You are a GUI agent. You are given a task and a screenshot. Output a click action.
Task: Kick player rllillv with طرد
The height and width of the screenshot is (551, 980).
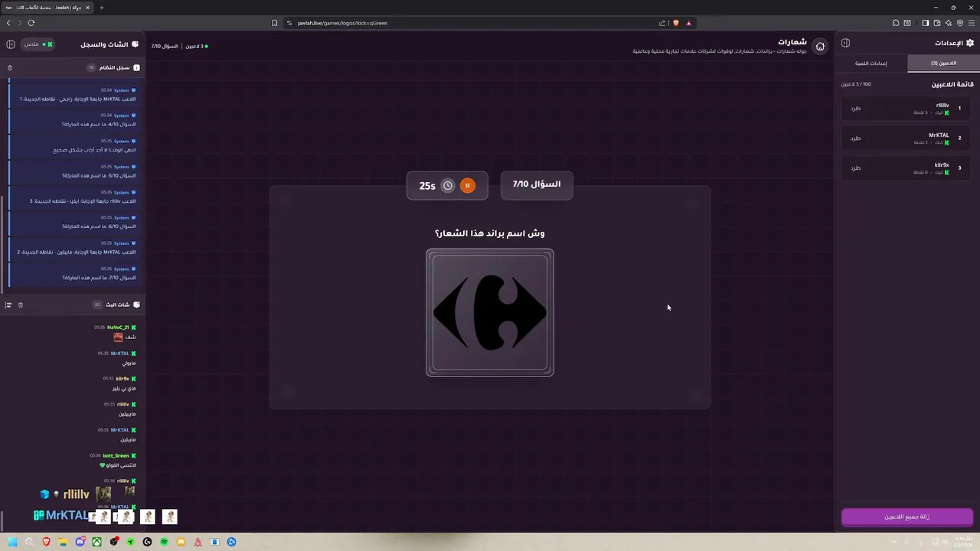pos(855,109)
